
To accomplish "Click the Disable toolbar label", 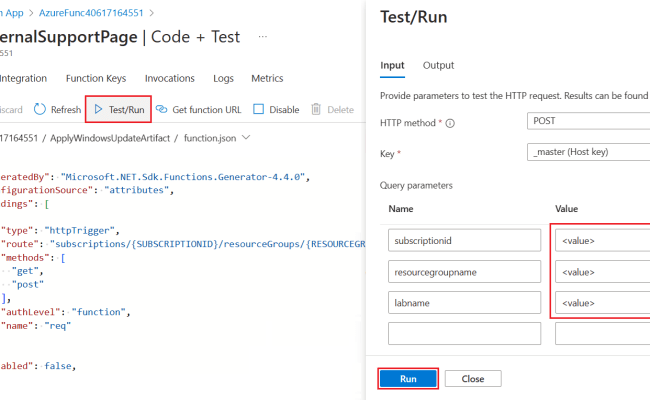I will click(284, 109).
